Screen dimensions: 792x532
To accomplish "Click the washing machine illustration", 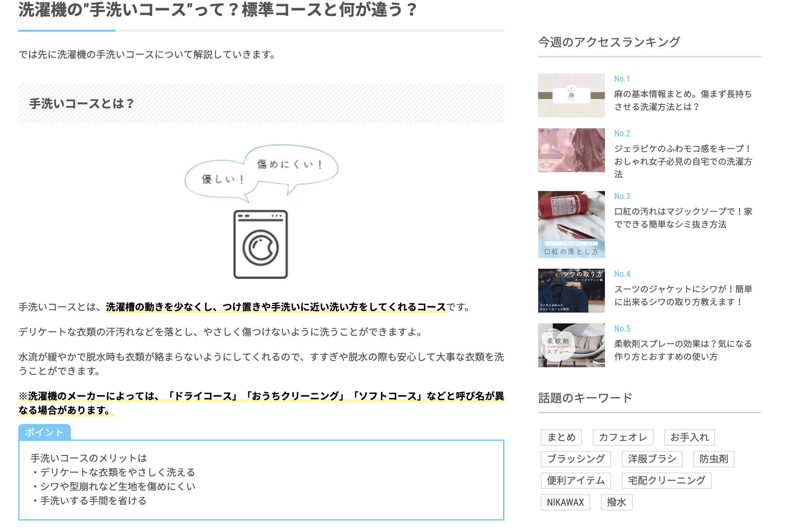I will tap(260, 244).
